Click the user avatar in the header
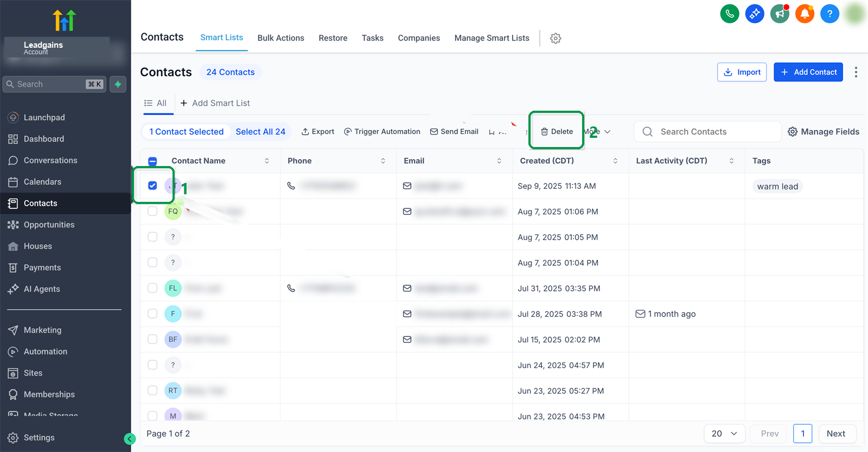The height and width of the screenshot is (452, 868). [855, 14]
